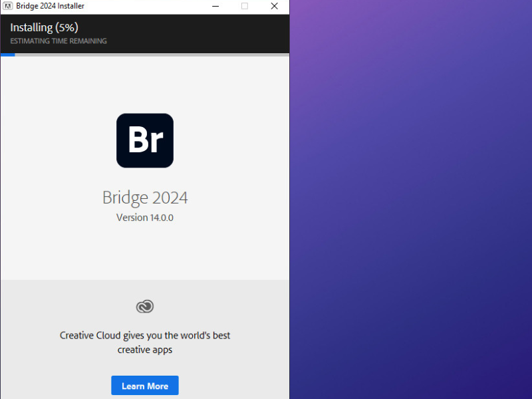The width and height of the screenshot is (532, 399).
Task: Click the Estimating Time Remaining label
Action: [x=57, y=41]
